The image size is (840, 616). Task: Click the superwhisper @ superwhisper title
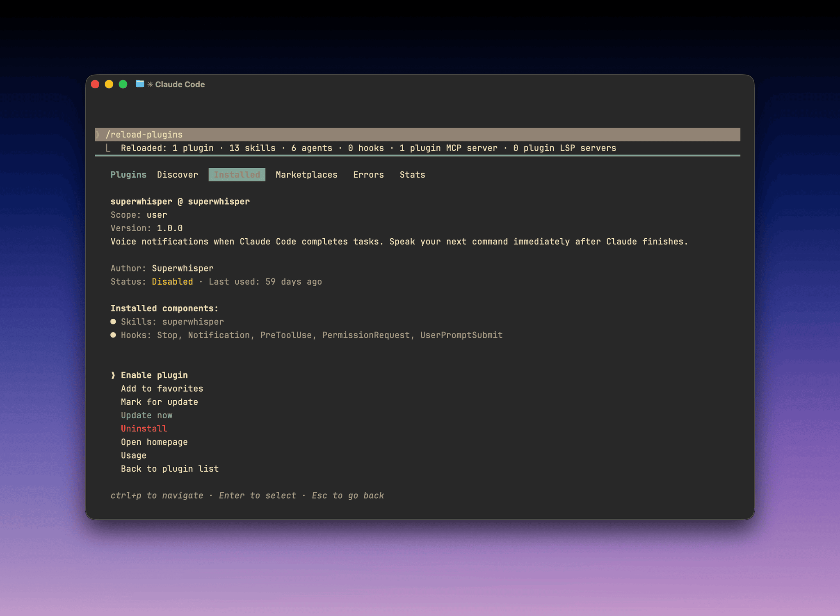click(180, 201)
